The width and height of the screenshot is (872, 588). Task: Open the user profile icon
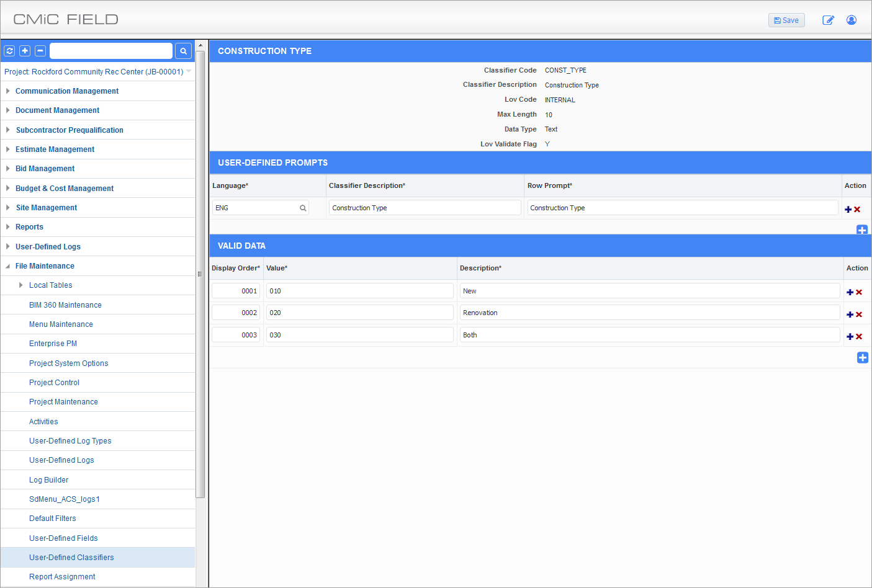click(852, 20)
